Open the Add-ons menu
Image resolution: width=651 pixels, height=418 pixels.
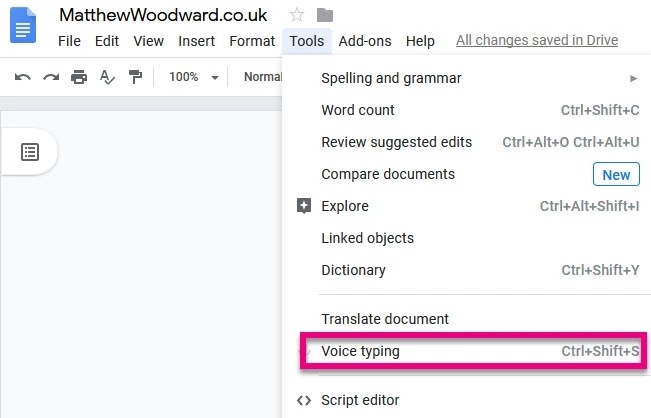[x=365, y=41]
